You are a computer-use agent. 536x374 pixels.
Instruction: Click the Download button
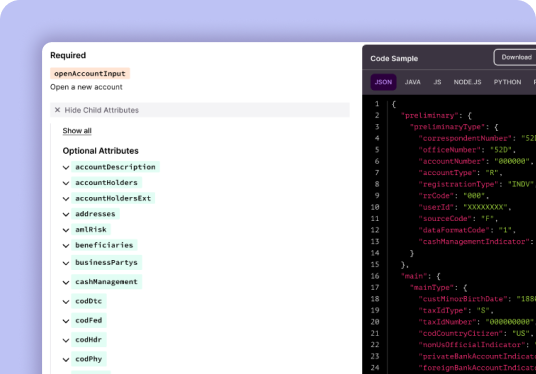[515, 57]
